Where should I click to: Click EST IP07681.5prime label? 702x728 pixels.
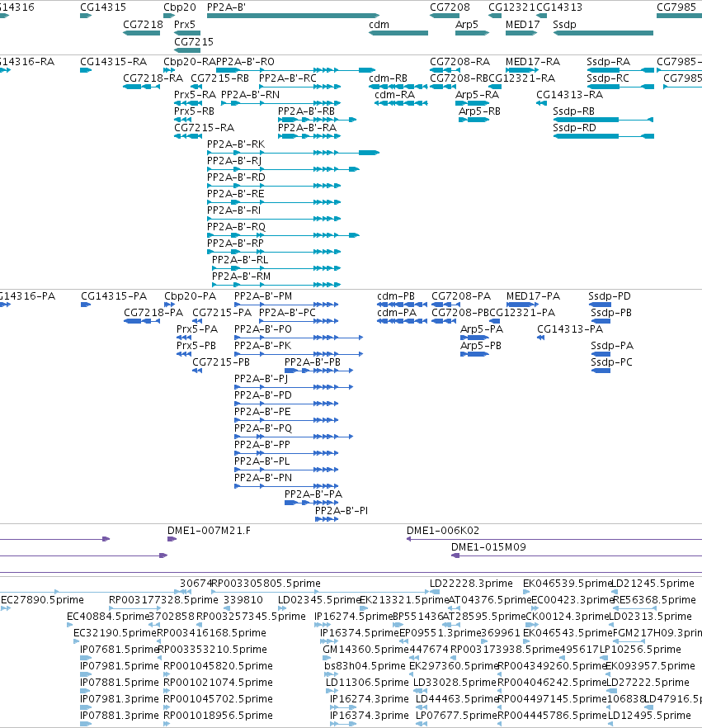coord(120,650)
